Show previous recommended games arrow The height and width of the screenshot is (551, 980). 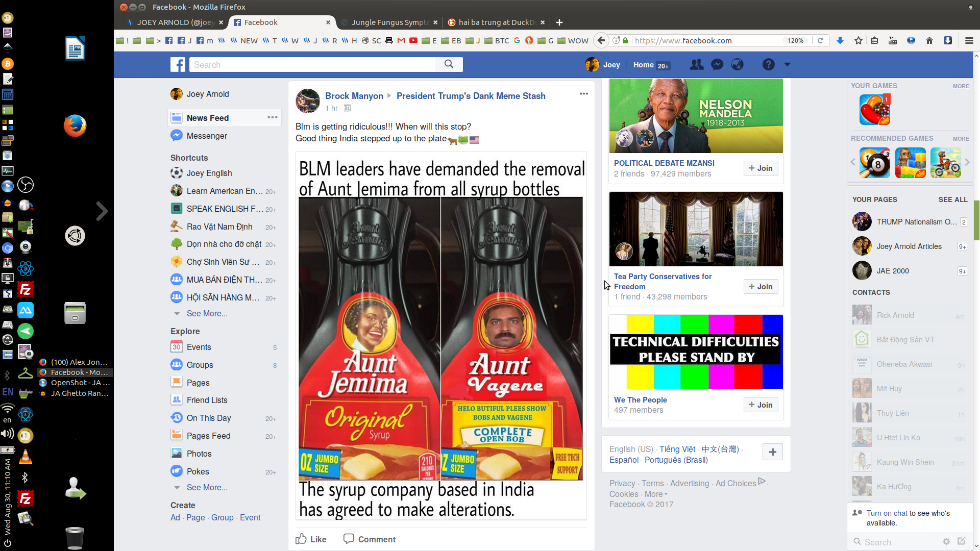[x=853, y=162]
